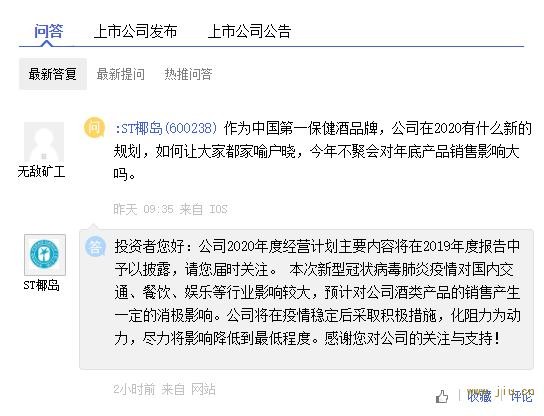544x416 pixels.
Task: Select the 最新答复 filter
Action: [x=53, y=74]
